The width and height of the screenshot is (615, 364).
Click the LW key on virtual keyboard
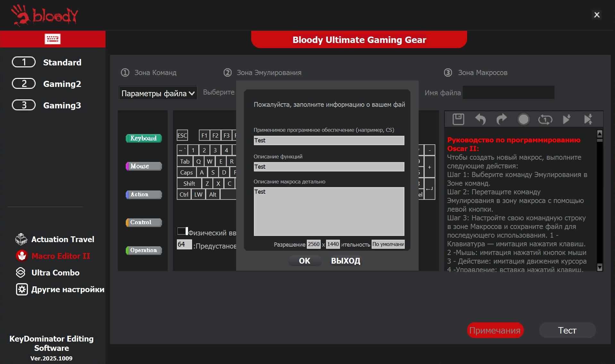tap(198, 194)
